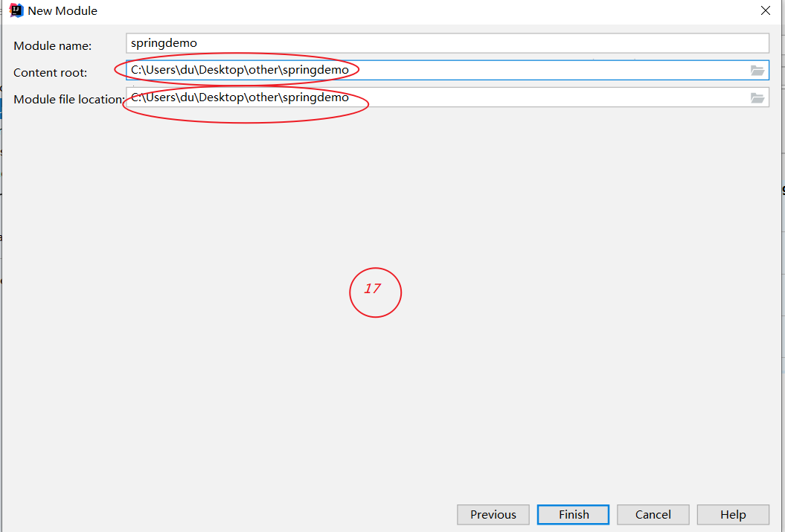785x532 pixels.
Task: Cancel the New Module dialog
Action: click(x=653, y=514)
